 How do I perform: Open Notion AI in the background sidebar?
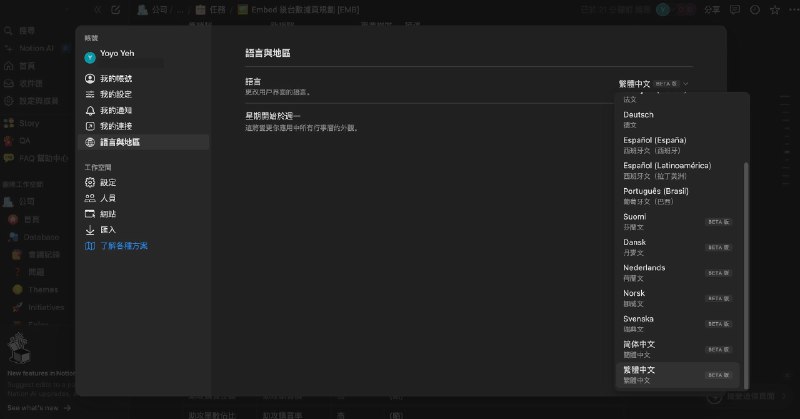tap(36, 48)
